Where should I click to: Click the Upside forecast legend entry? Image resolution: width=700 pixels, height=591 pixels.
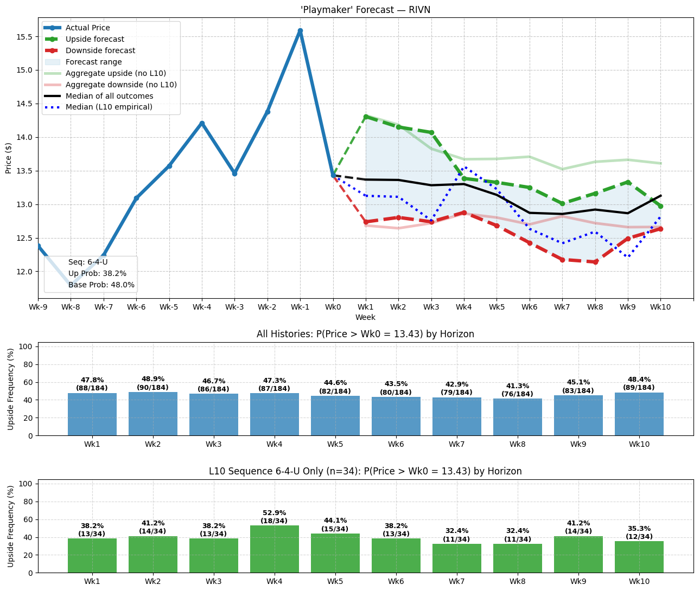[x=94, y=39]
